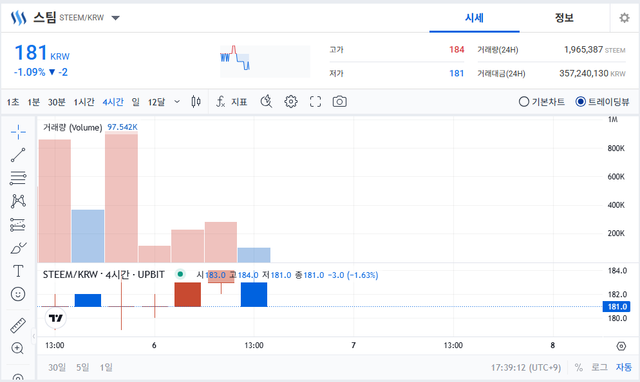Switch to the 정보 tab

[x=564, y=18]
